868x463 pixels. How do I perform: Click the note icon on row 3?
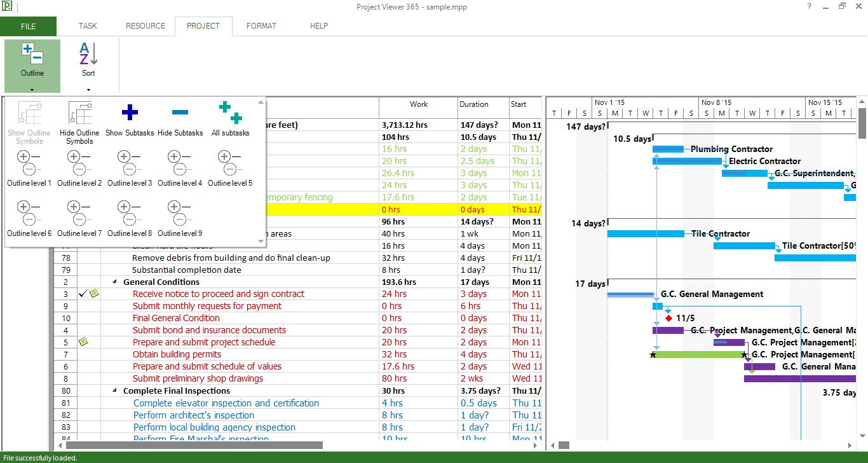tap(94, 294)
